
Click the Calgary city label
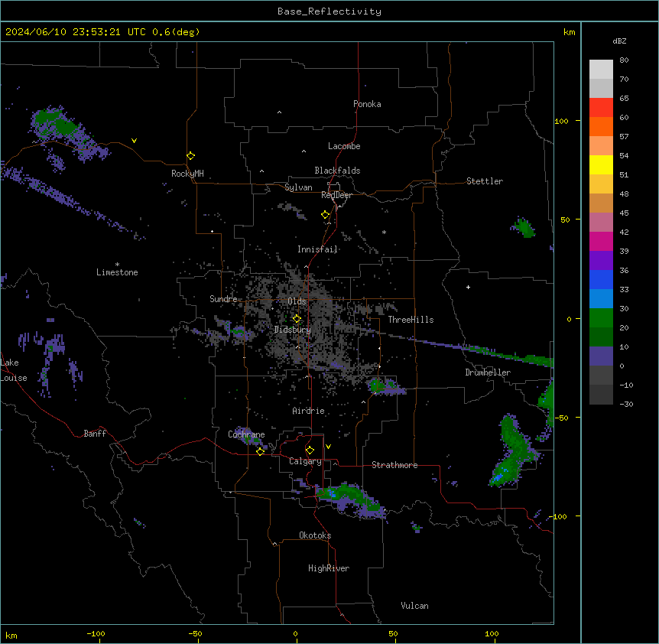click(305, 461)
